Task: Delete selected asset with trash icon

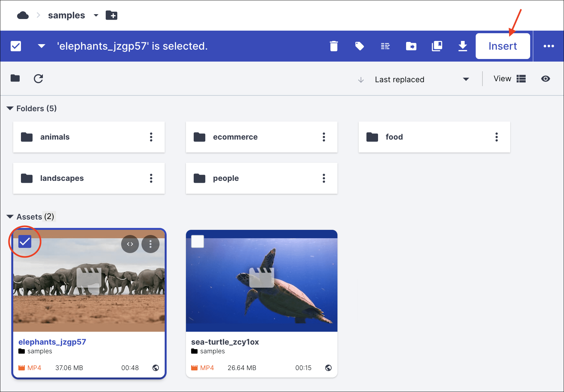Action: pyautogui.click(x=334, y=46)
